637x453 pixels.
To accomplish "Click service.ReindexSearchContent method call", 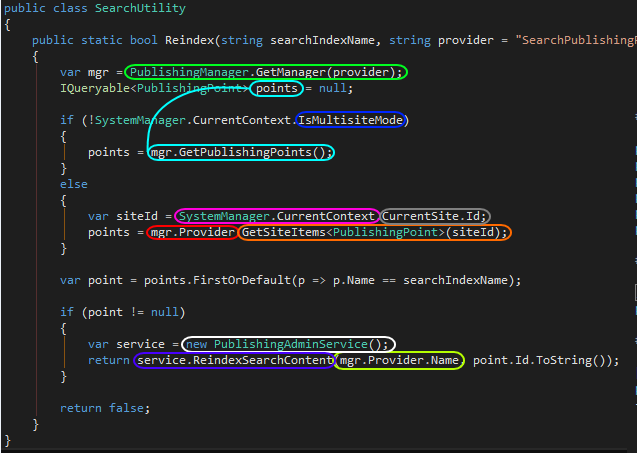I will pyautogui.click(x=234, y=360).
